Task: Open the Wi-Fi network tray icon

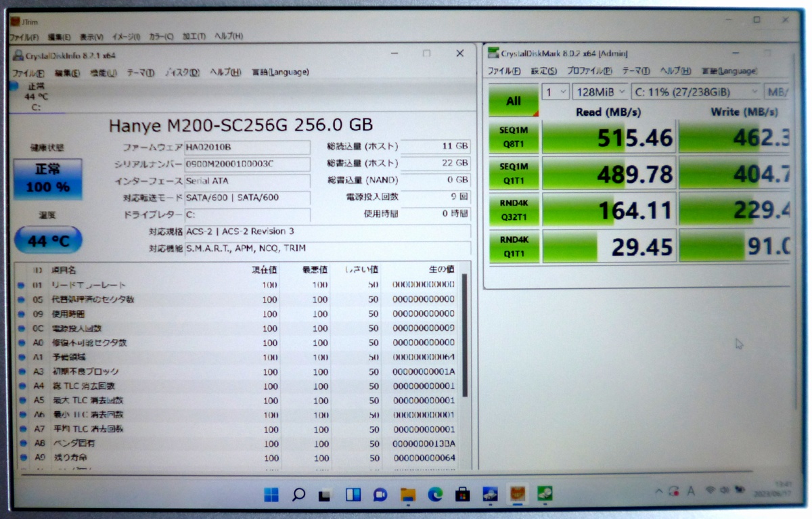Action: click(x=710, y=491)
